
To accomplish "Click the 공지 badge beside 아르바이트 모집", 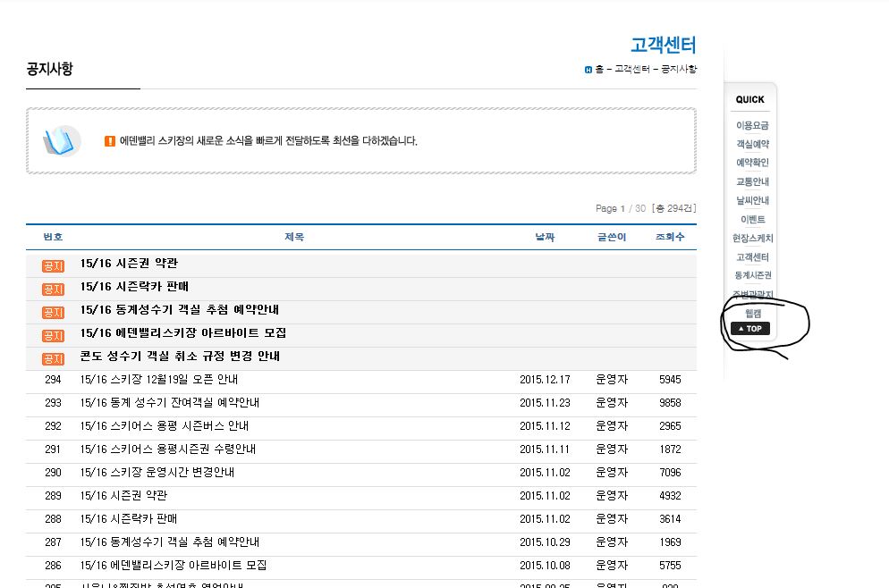I will (53, 336).
